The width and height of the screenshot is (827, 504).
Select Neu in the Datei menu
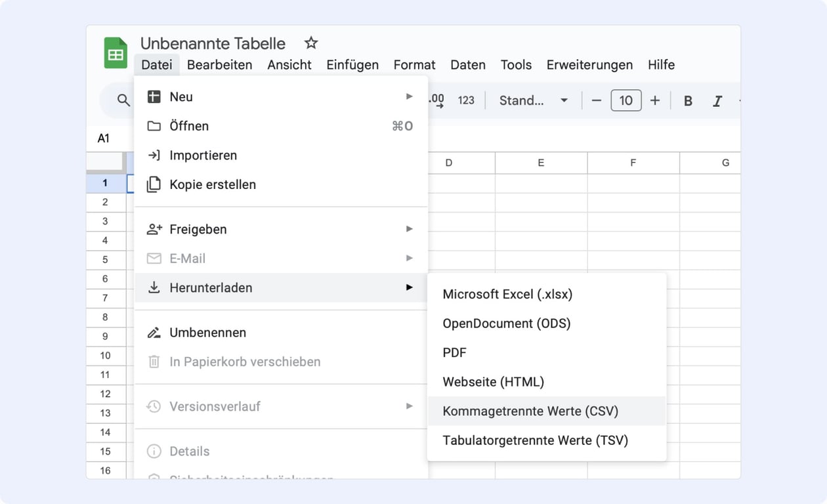click(x=281, y=97)
